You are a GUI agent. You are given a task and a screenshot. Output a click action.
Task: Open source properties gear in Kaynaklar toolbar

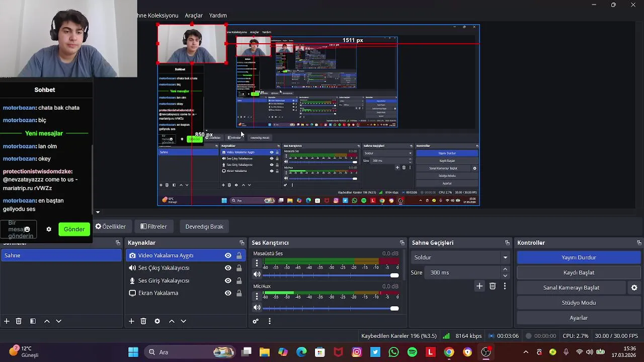[x=157, y=321]
